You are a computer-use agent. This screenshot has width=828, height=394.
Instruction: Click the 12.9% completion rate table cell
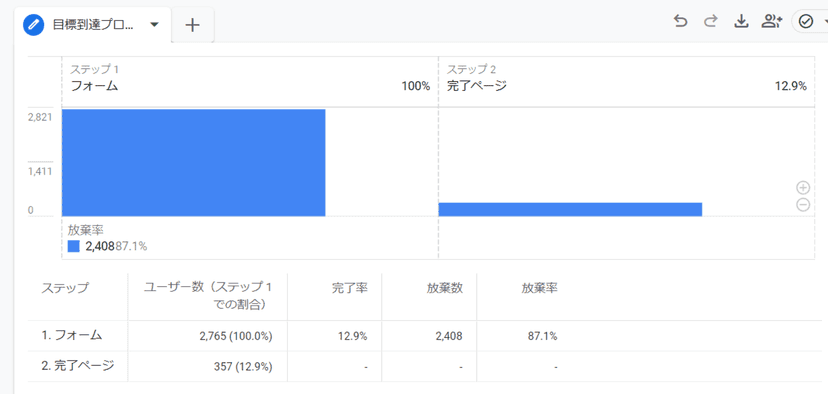pyautogui.click(x=353, y=336)
